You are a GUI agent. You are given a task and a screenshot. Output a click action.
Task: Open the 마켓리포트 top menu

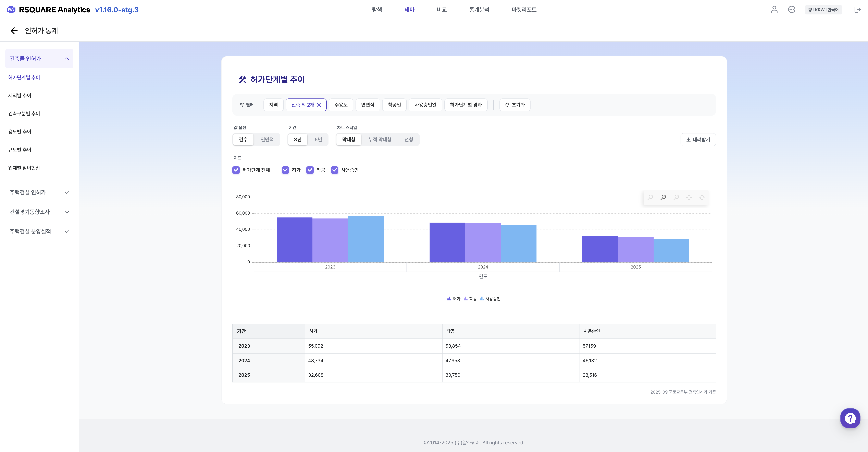[524, 10]
